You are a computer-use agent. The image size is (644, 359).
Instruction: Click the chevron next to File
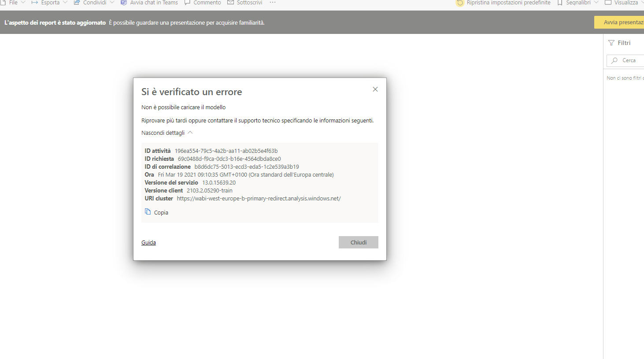23,2
